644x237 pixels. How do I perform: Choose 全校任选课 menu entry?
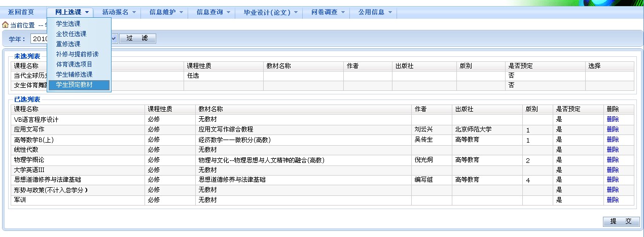coord(71,34)
